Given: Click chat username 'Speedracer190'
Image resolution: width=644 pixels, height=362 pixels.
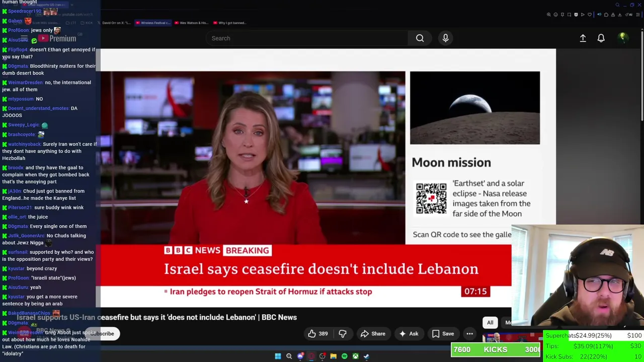Looking at the screenshot, I should click(25, 11).
